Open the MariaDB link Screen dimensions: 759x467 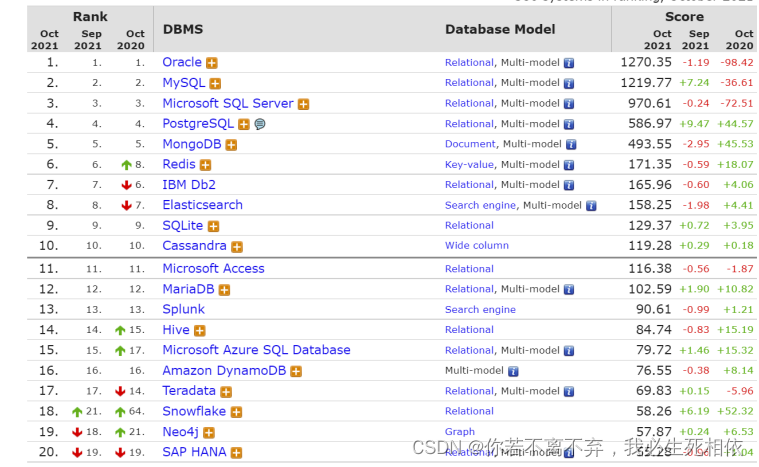pos(188,289)
